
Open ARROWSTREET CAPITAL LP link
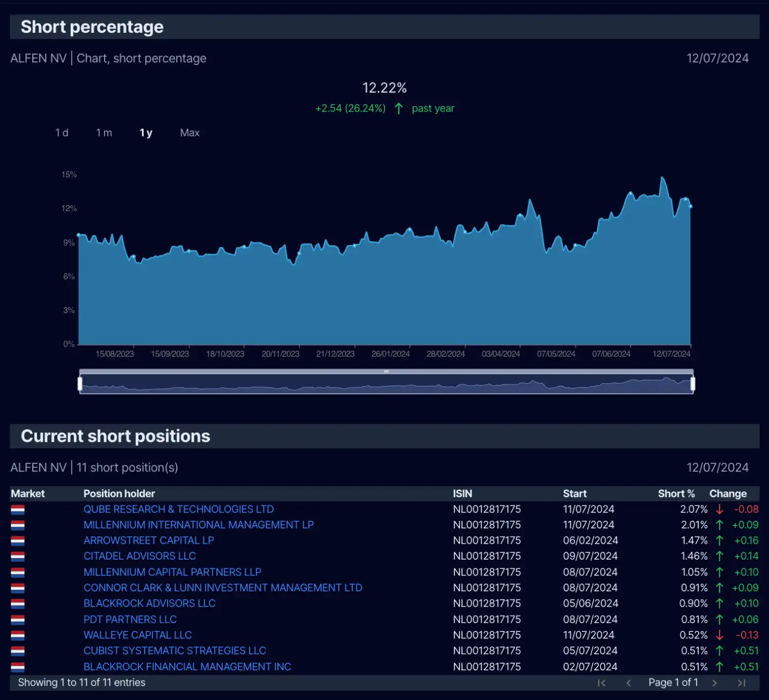pyautogui.click(x=149, y=541)
